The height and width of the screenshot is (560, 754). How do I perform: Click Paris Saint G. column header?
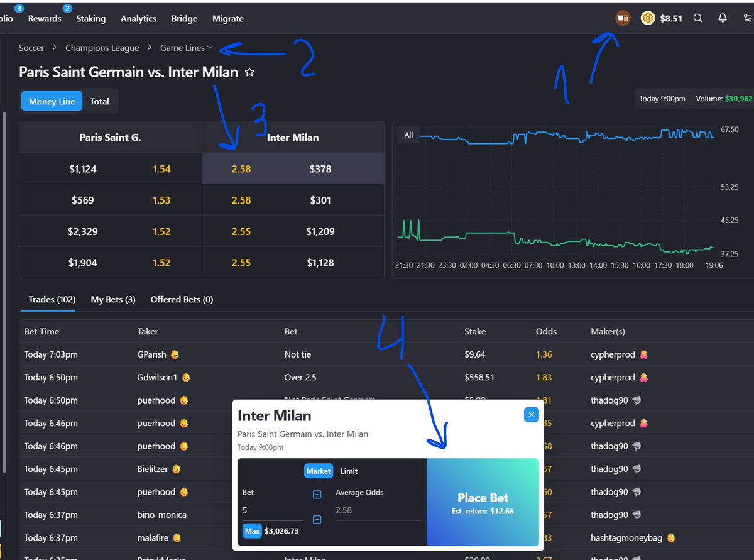(x=110, y=137)
